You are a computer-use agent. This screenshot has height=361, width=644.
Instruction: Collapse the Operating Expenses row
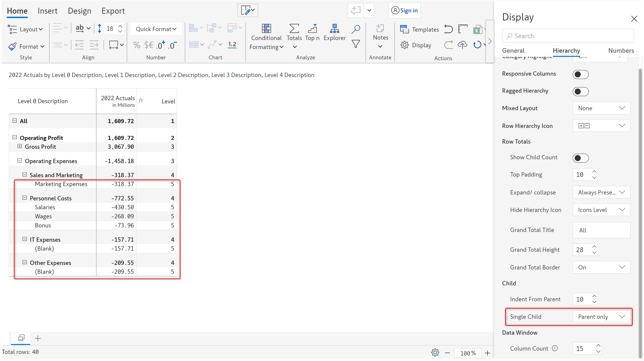pos(20,160)
